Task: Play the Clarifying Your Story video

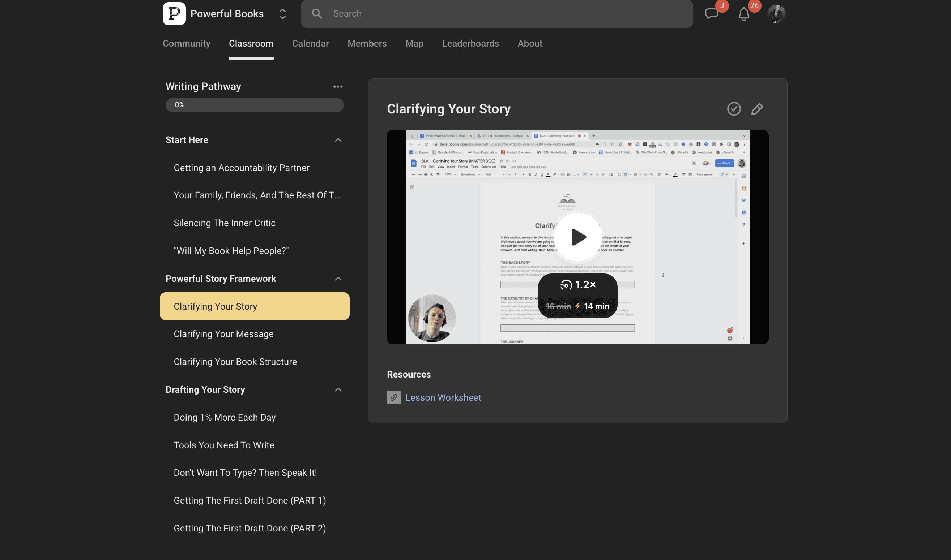Action: click(x=577, y=237)
